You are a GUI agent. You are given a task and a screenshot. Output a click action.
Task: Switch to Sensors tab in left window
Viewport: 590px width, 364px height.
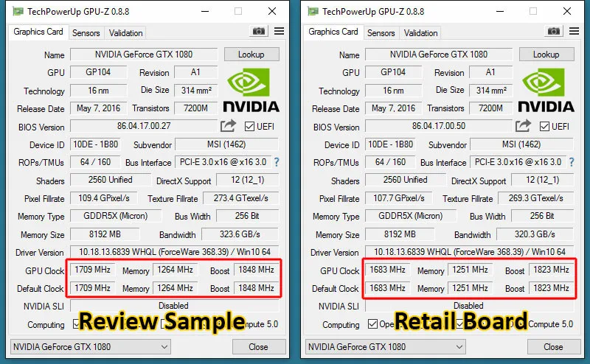[x=86, y=33]
